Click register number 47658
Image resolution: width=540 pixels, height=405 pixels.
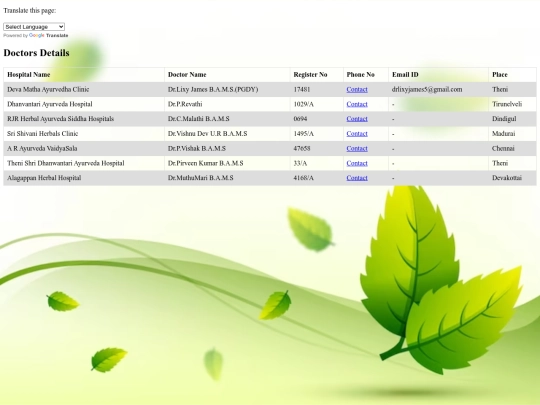tap(302, 148)
